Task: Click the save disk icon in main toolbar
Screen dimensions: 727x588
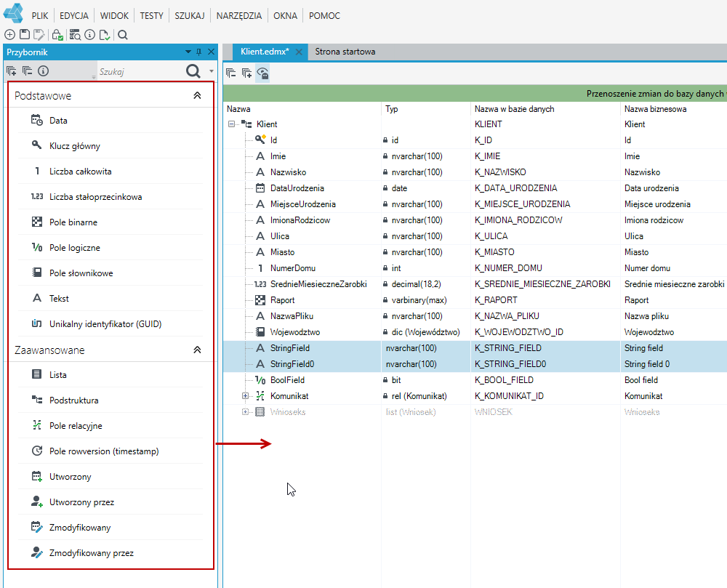Action: (25, 35)
